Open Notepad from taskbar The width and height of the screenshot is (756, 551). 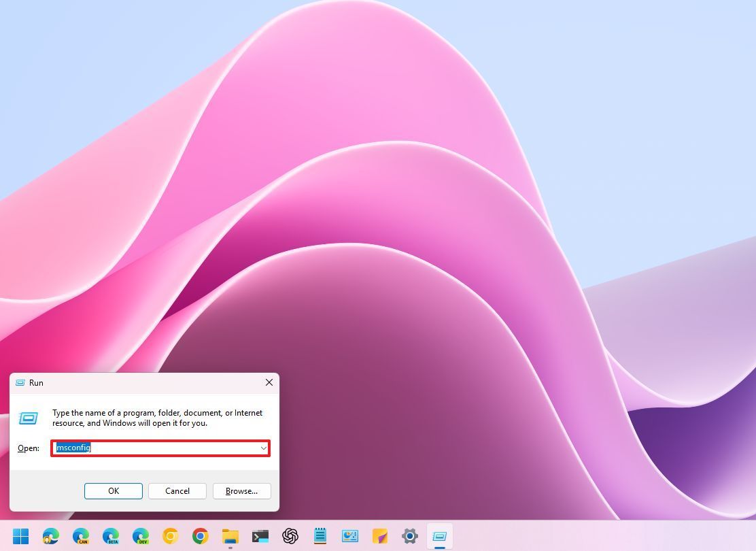[x=320, y=536]
